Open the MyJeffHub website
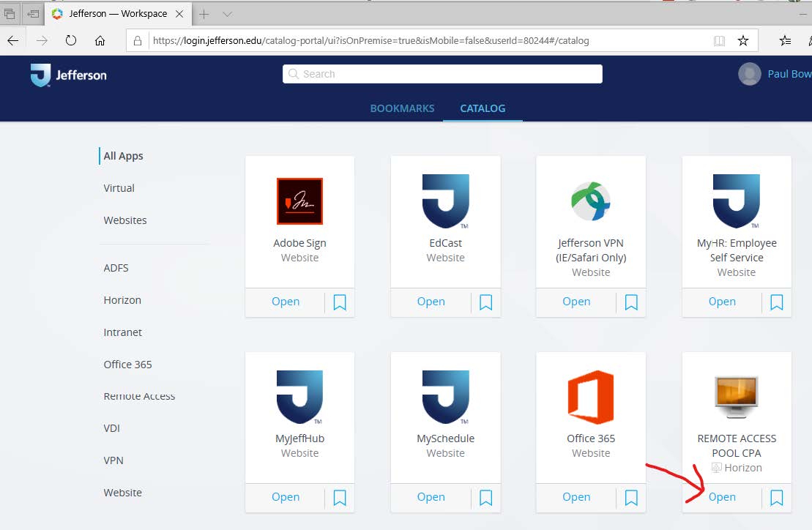The width and height of the screenshot is (812, 530). pyautogui.click(x=286, y=497)
